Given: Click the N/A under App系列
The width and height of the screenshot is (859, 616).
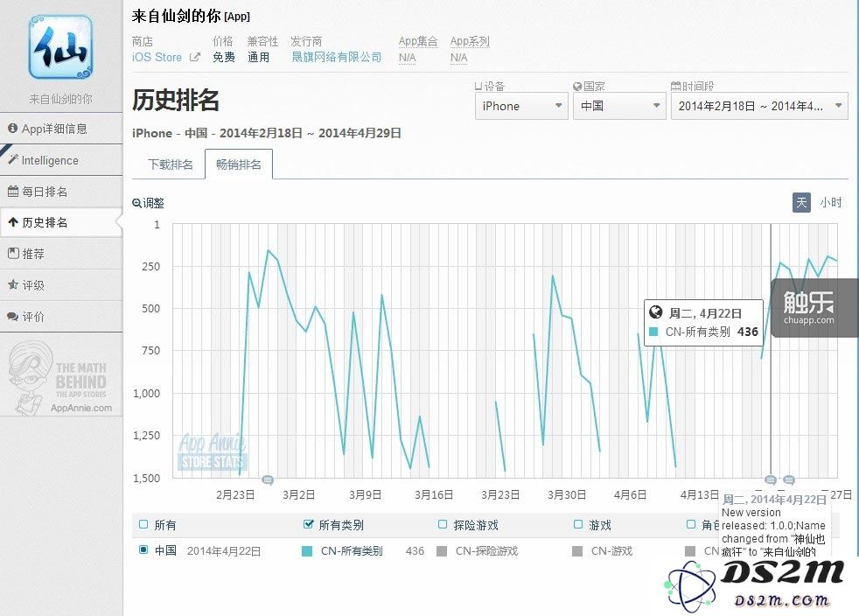Looking at the screenshot, I should coord(458,58).
